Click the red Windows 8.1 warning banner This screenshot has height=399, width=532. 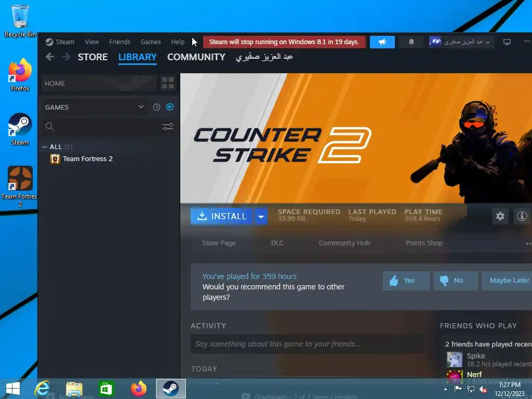tap(284, 42)
